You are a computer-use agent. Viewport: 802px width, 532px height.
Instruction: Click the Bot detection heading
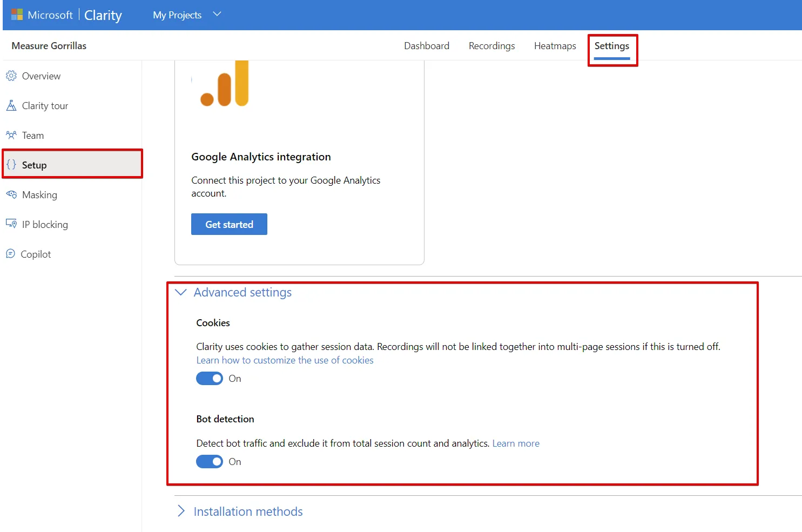pyautogui.click(x=225, y=419)
